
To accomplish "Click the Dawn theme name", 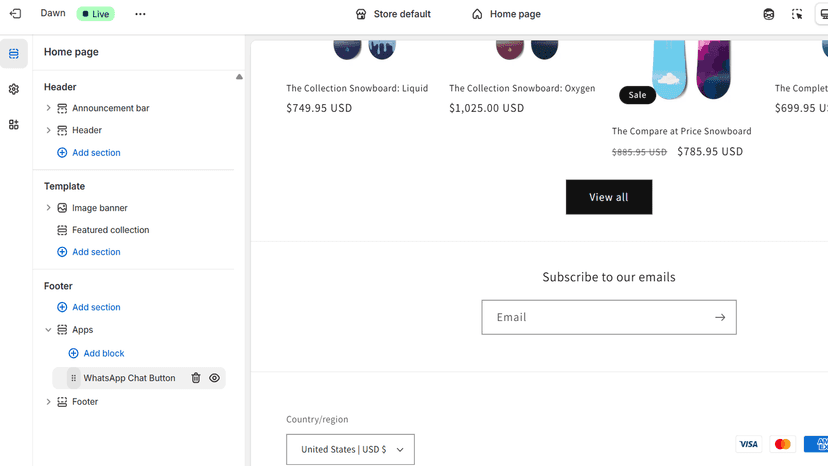I will pyautogui.click(x=53, y=13).
